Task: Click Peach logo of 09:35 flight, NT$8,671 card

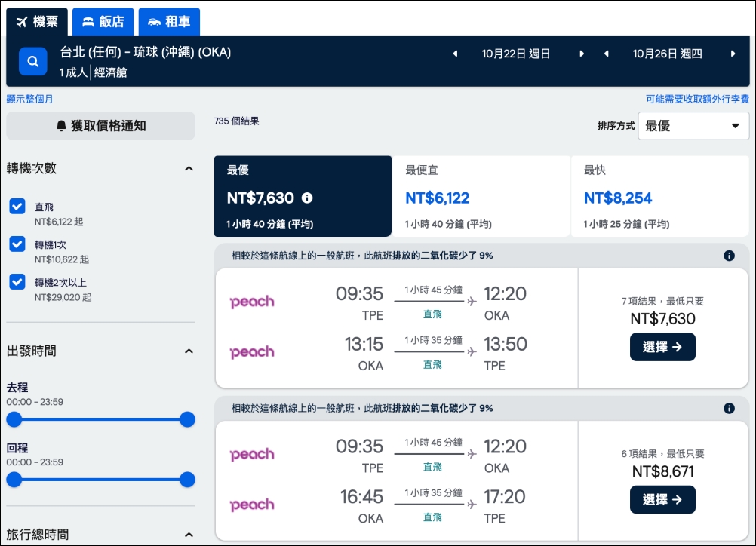Action: (252, 455)
